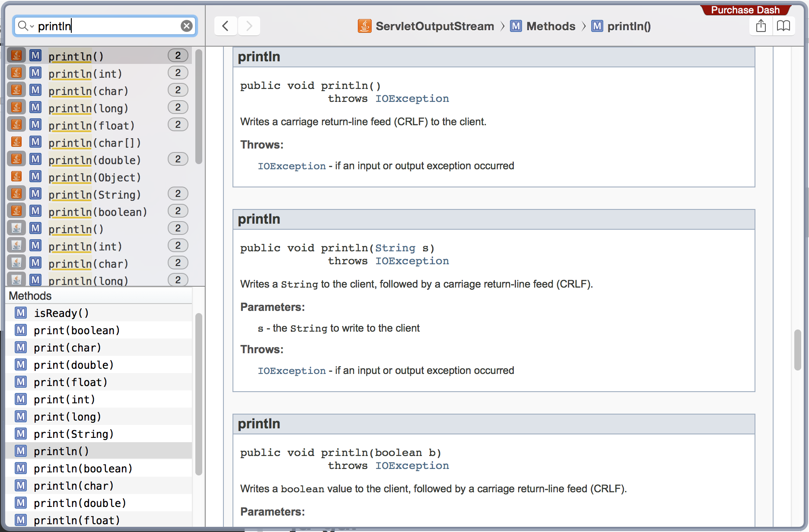Click the Purchase Dash banner
The height and width of the screenshot is (532, 809).
(745, 9)
